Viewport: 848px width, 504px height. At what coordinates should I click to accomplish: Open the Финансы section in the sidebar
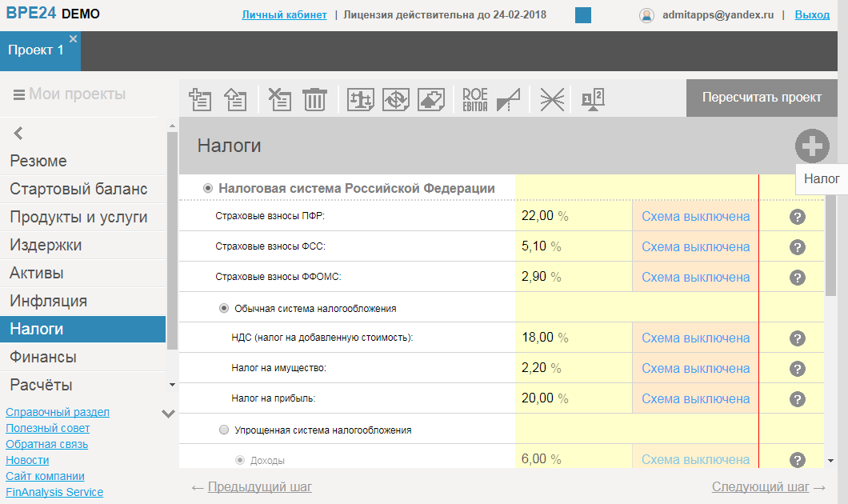point(43,357)
